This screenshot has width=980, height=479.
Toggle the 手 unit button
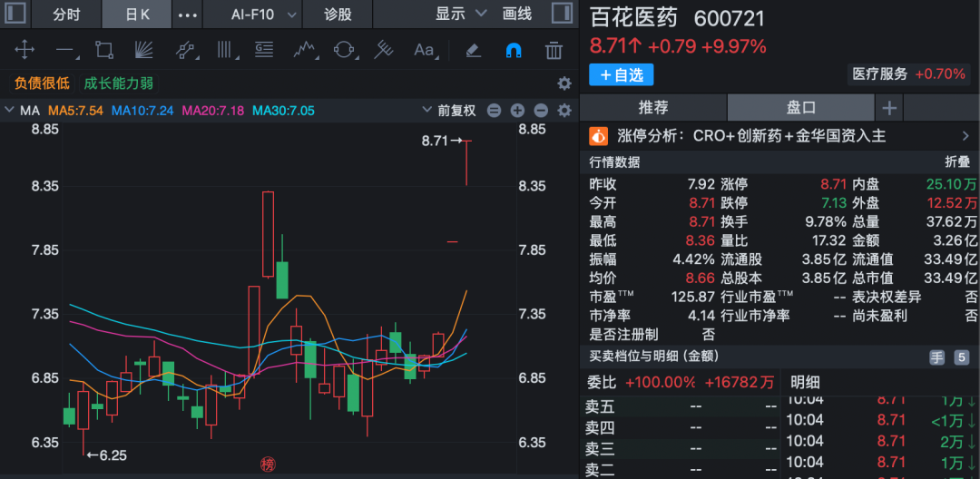(x=936, y=357)
